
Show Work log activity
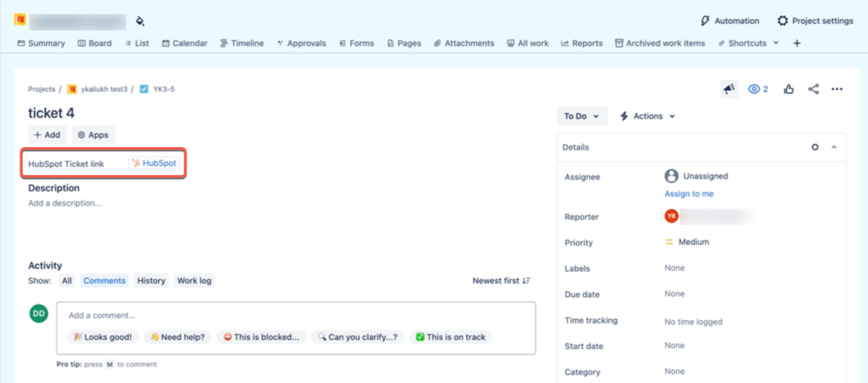coord(195,281)
